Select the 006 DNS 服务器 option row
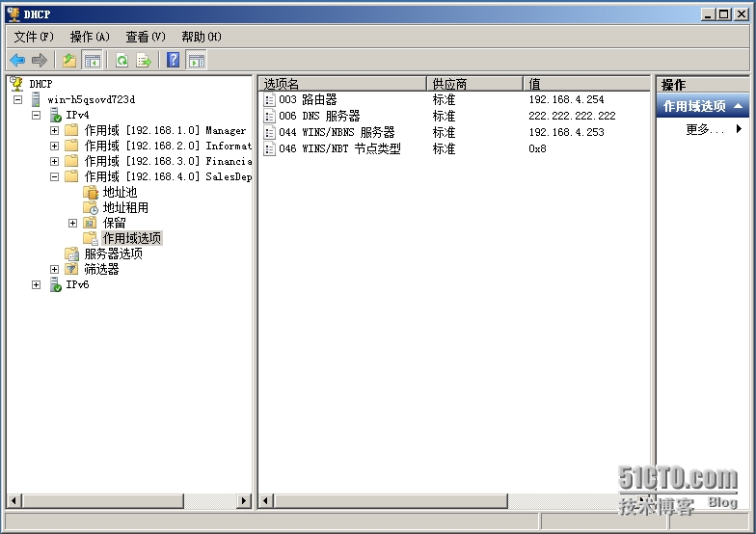 point(454,116)
